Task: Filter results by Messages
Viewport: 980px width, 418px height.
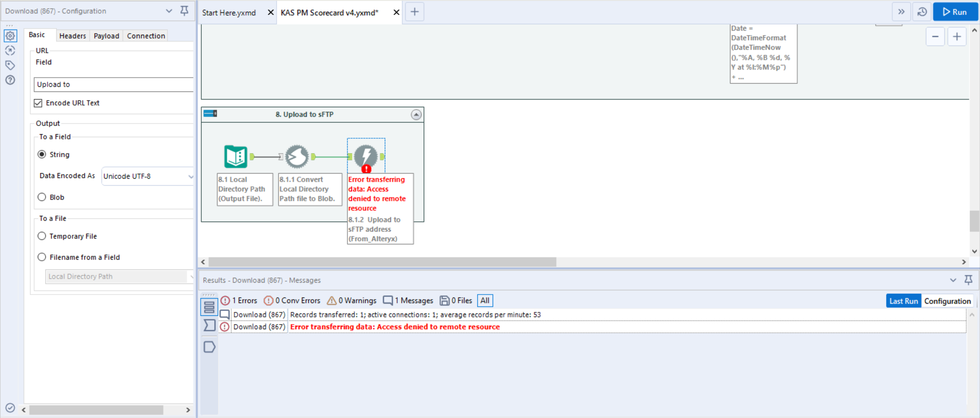Action: 408,301
